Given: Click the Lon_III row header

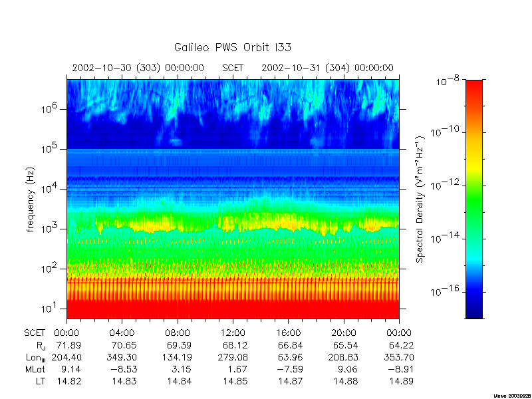Looking at the screenshot, I should 35,358.
